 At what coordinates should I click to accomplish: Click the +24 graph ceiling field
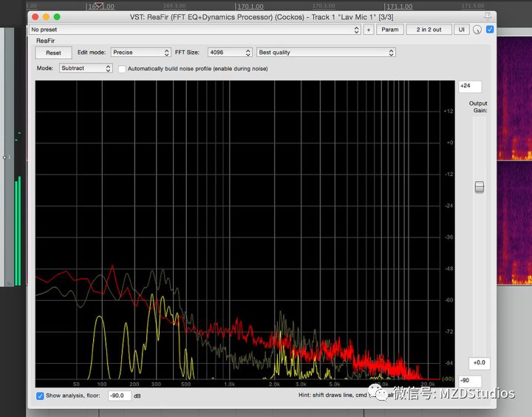coord(470,87)
